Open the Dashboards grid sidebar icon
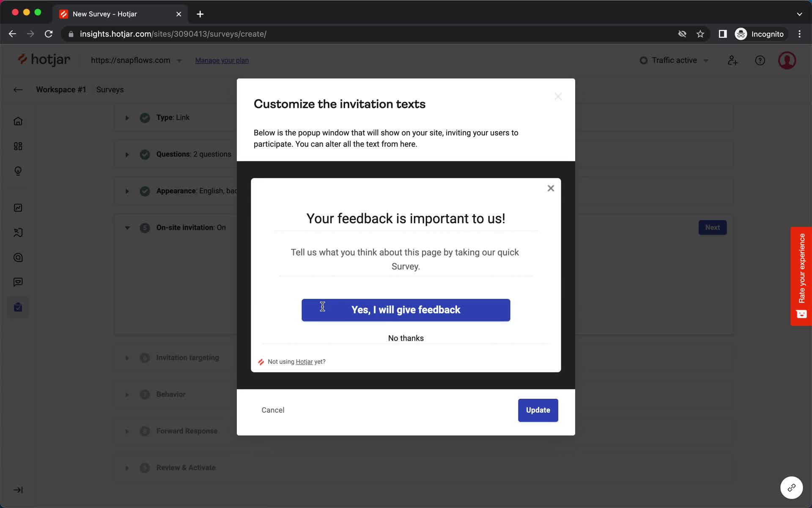Image resolution: width=812 pixels, height=508 pixels. [18, 146]
